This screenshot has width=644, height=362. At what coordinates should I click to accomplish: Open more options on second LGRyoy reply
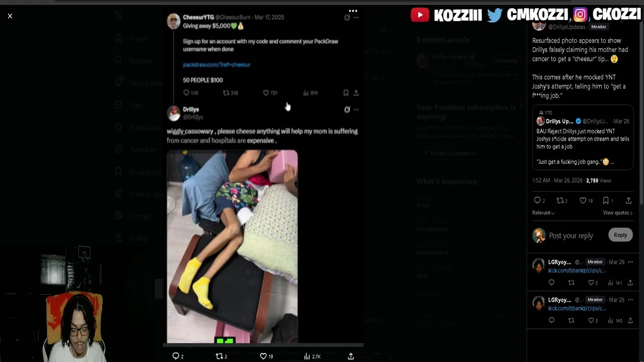coord(630,300)
